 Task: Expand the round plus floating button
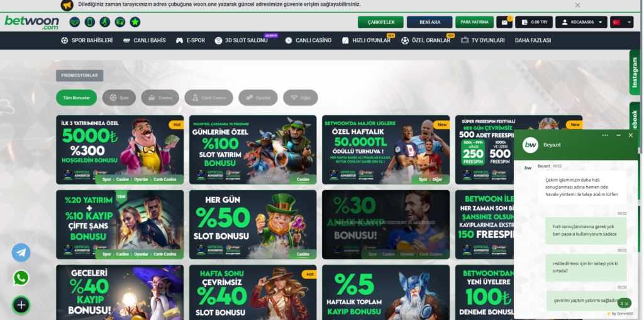(21, 305)
